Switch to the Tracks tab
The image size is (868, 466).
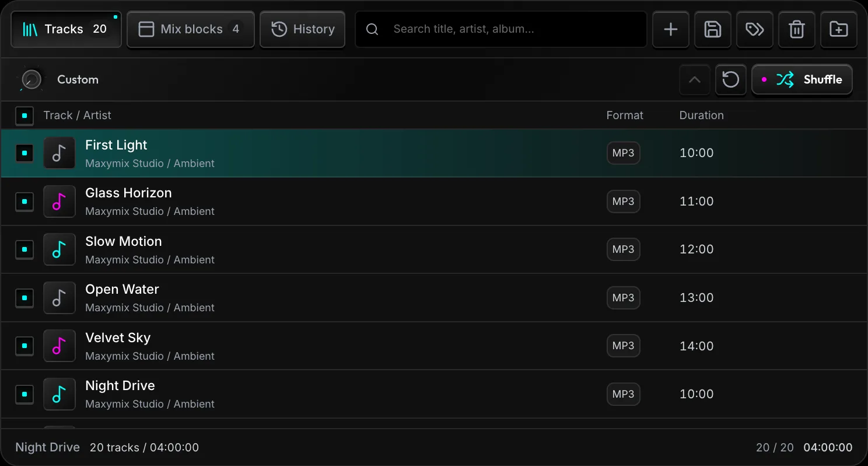click(x=66, y=29)
